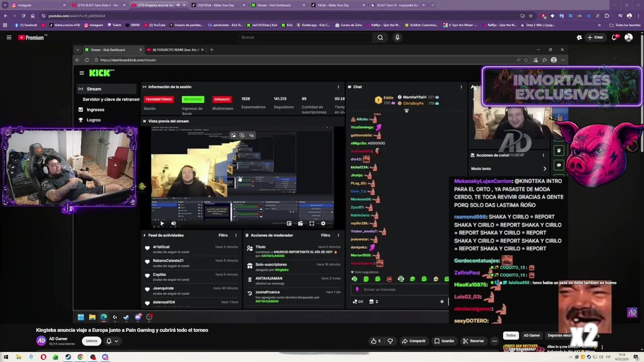Expand bell notification options chevron
Viewport: 644px width, 362px height.
tap(116, 341)
